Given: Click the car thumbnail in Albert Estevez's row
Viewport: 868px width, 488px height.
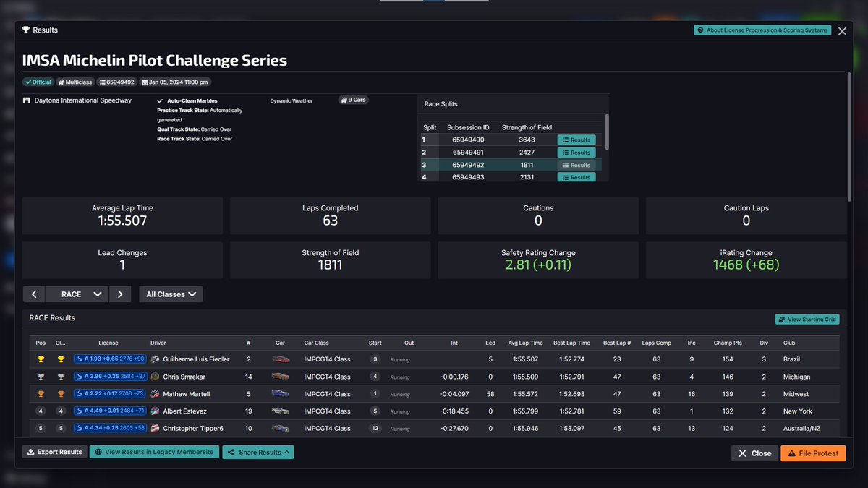Looking at the screenshot, I should pyautogui.click(x=280, y=411).
